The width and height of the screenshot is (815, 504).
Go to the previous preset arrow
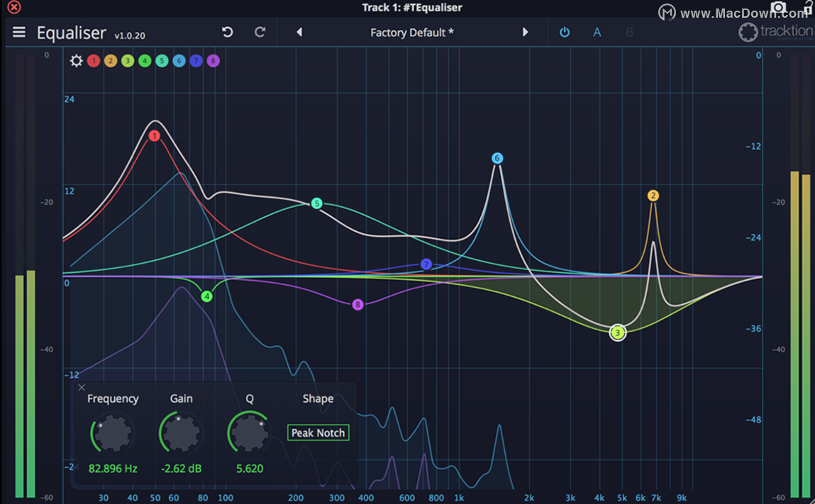pos(299,33)
